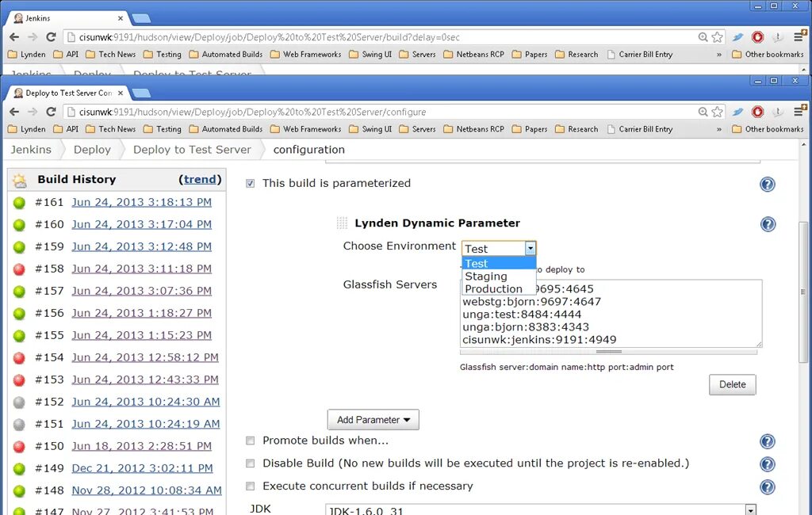This screenshot has height=515, width=812.
Task: Open Automated Builds bookmark folder in the front window
Action: click(226, 129)
